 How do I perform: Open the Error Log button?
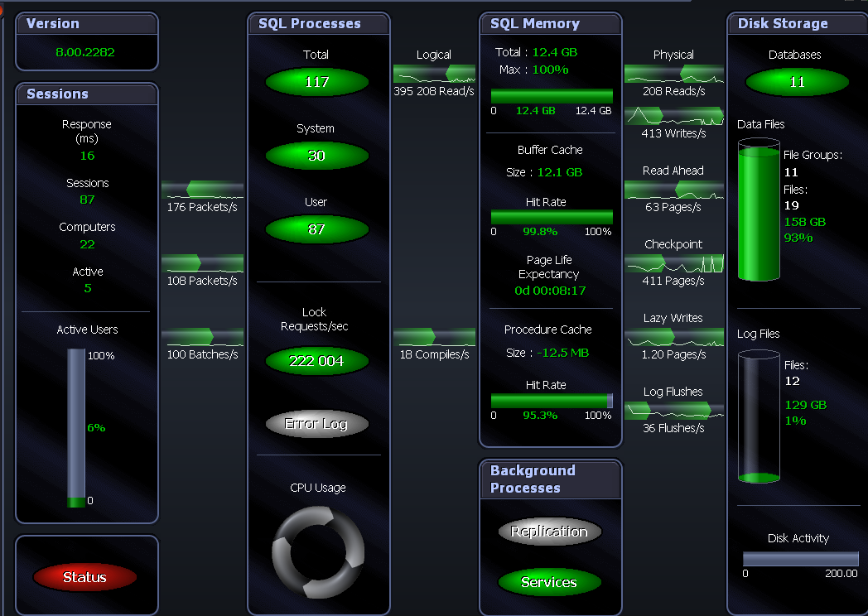tap(316, 424)
